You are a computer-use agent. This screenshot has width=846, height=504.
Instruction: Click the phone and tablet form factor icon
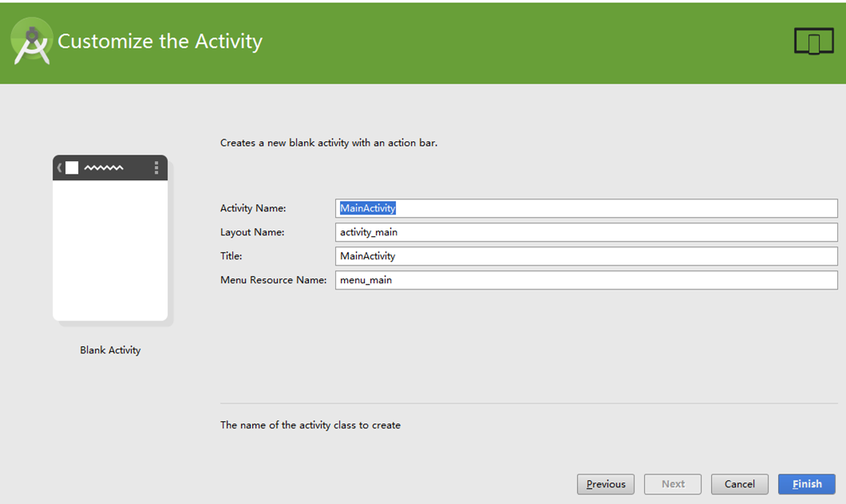[813, 41]
